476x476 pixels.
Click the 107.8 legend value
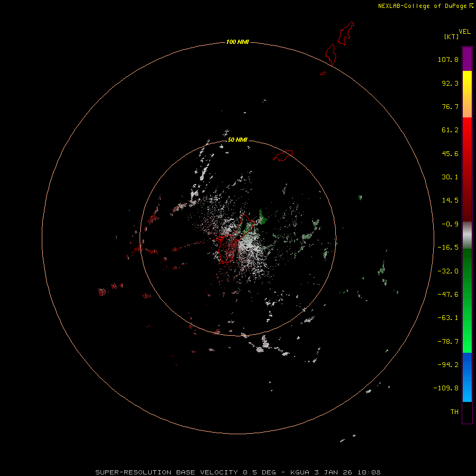pyautogui.click(x=448, y=59)
